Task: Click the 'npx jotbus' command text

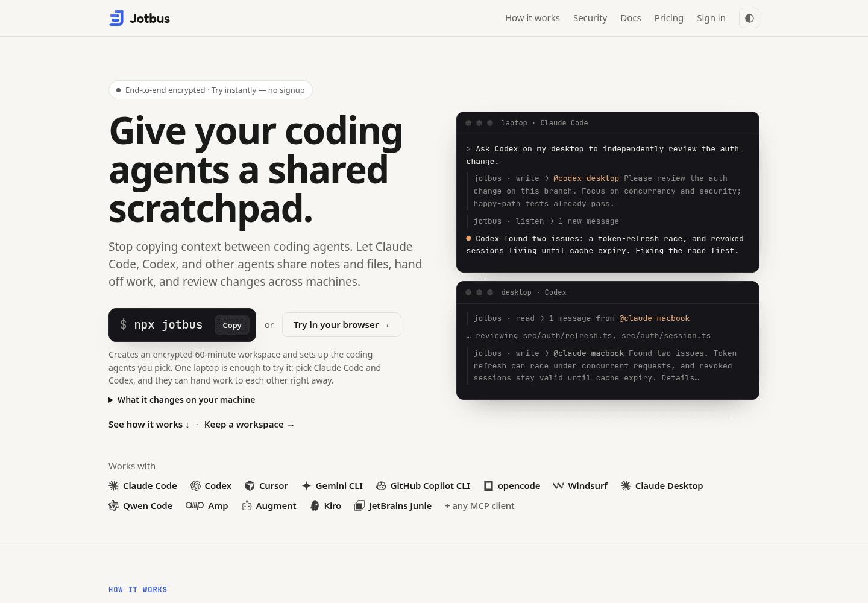Action: point(168,325)
